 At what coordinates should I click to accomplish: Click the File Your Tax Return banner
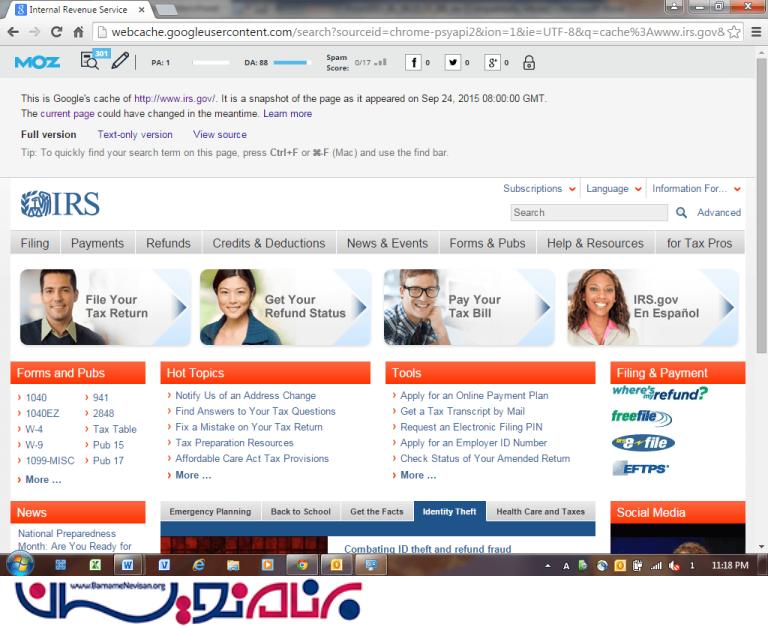coord(105,307)
